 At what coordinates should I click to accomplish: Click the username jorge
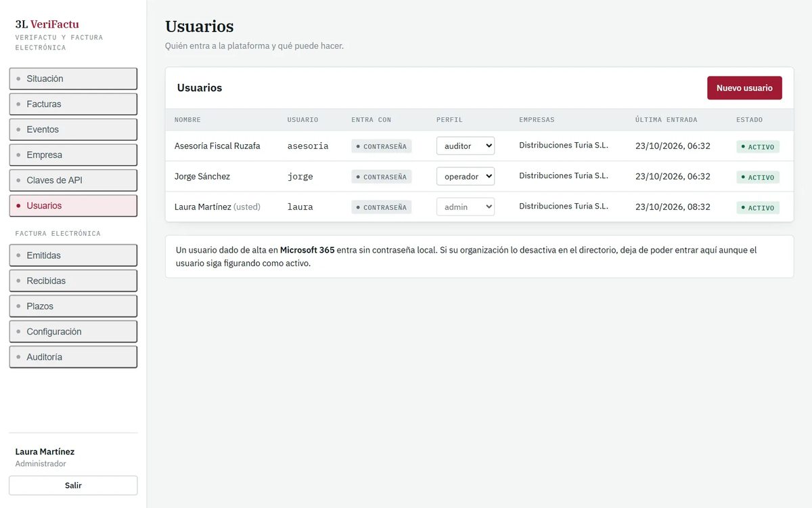[300, 176]
